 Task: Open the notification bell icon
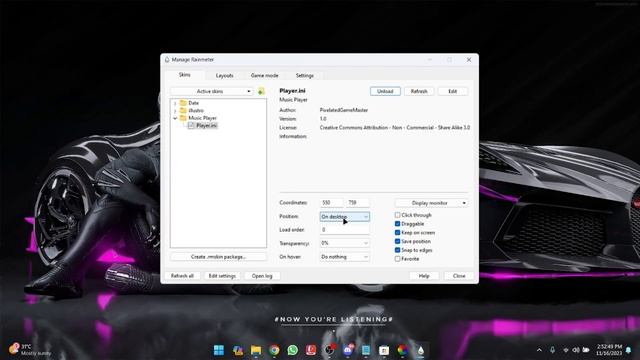point(629,350)
